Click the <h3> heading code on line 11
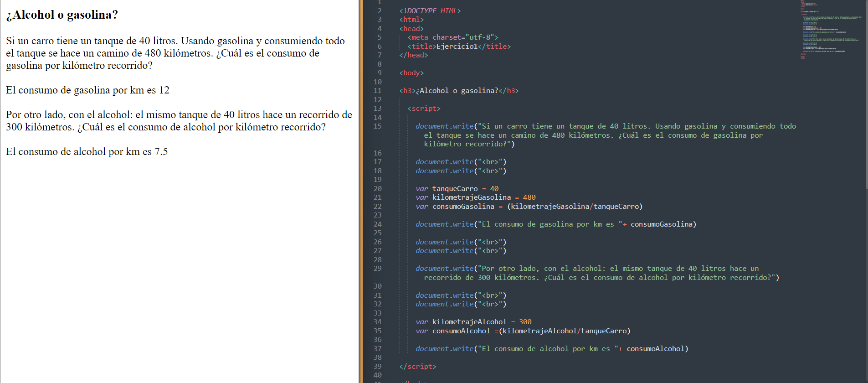Viewport: 868px width, 383px height. [459, 91]
